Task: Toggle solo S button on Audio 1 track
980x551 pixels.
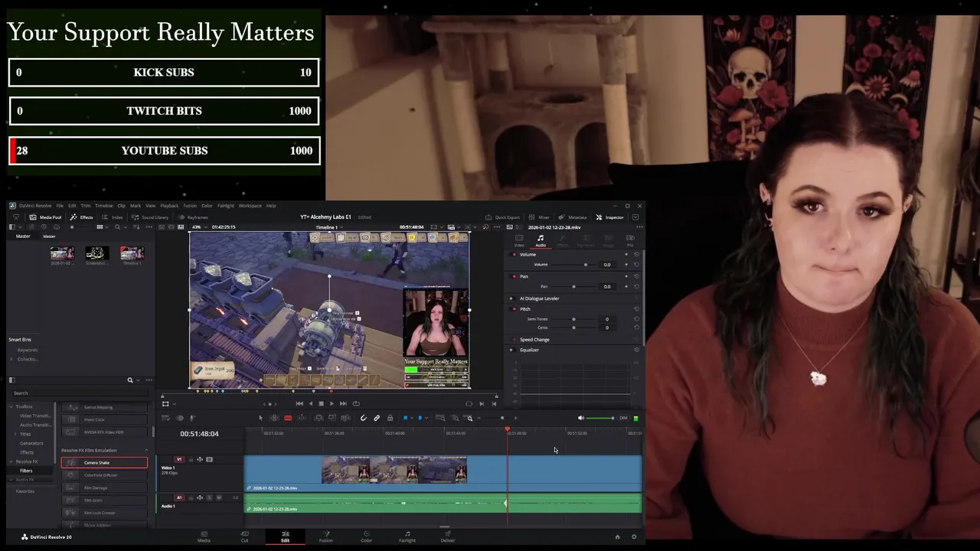Action: [x=209, y=497]
